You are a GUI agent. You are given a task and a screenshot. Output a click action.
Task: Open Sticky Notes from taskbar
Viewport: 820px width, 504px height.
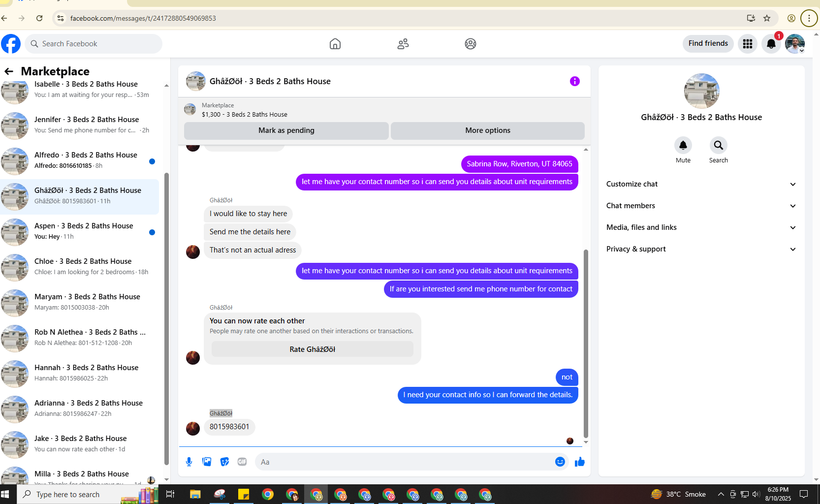pos(244,494)
